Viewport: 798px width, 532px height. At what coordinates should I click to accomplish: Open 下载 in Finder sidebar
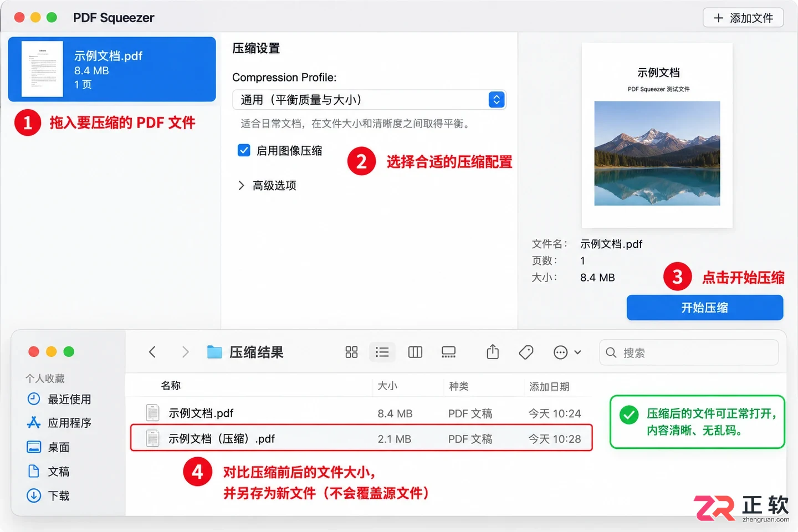pos(48,496)
